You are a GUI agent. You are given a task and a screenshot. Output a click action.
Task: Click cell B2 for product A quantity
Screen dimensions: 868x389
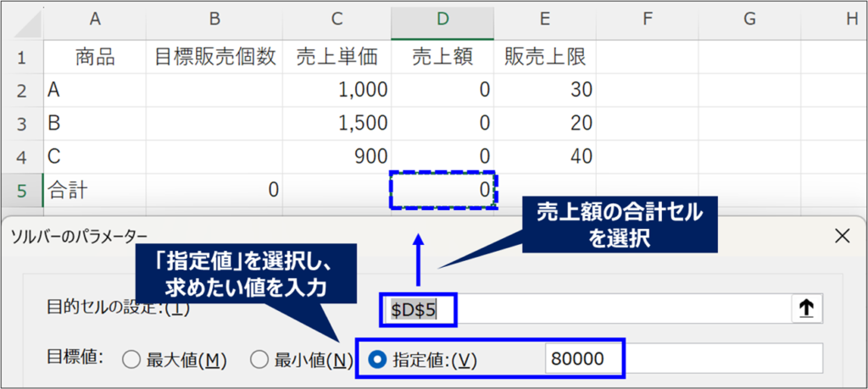coord(214,90)
